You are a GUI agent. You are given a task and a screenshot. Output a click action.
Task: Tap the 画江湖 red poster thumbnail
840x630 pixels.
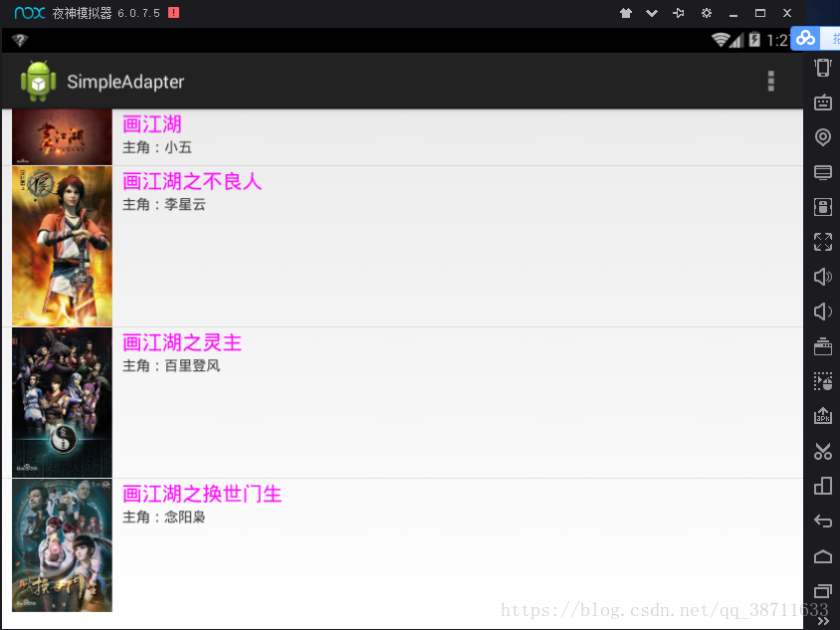pos(62,137)
